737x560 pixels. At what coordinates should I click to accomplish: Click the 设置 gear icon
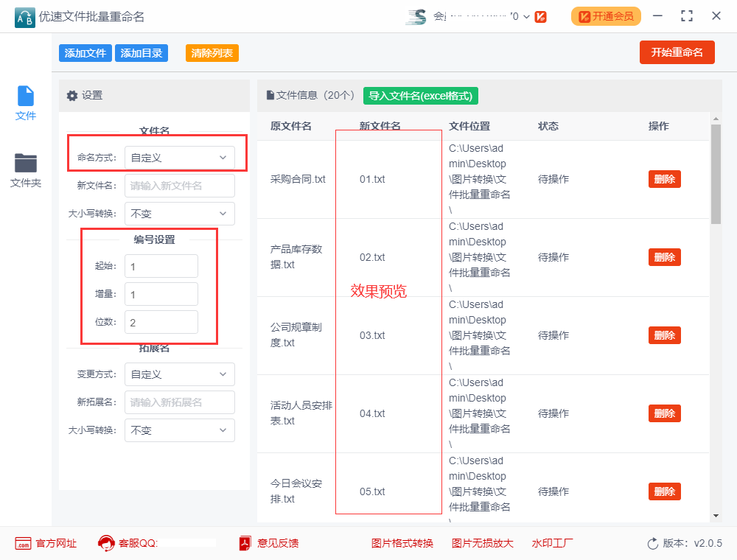tap(72, 96)
